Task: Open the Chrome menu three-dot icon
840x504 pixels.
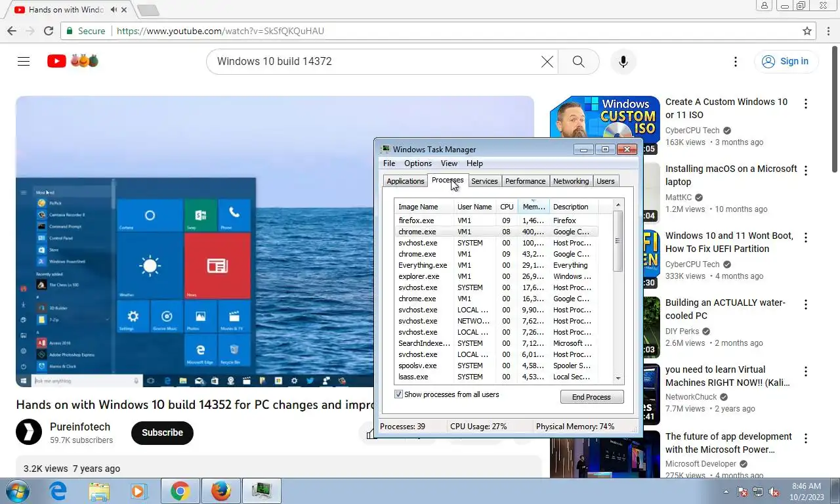Action: [x=829, y=31]
